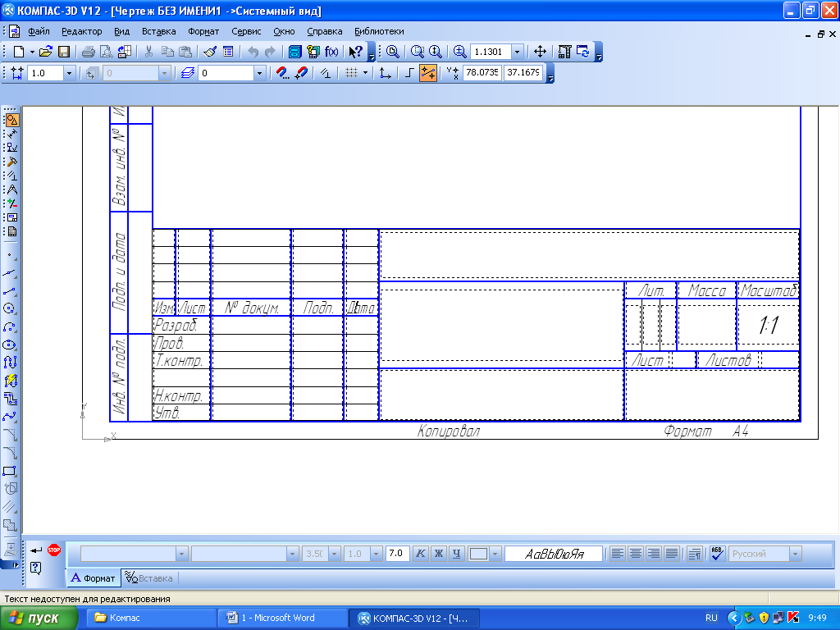Toggle orthogonal drawing mode
Screen dimensions: 840x630
tap(410, 73)
